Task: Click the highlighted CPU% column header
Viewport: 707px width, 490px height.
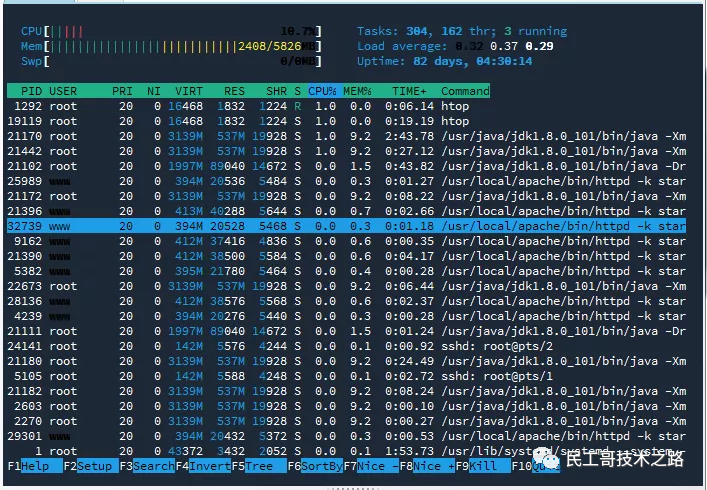Action: coord(325,91)
